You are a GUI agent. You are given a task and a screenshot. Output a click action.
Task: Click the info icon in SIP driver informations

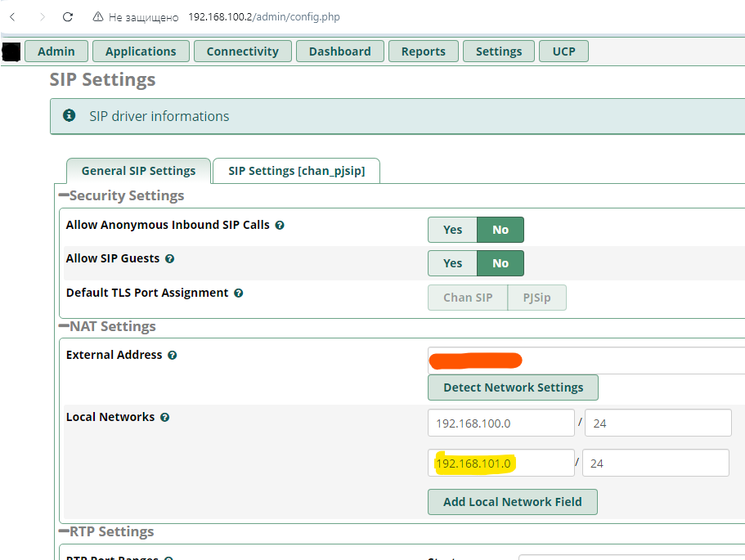coord(70,116)
